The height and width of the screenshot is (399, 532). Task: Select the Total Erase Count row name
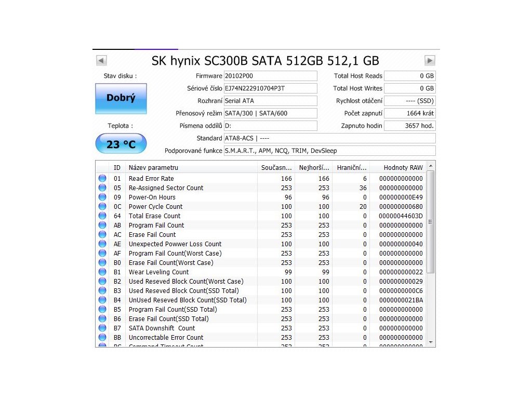point(154,216)
